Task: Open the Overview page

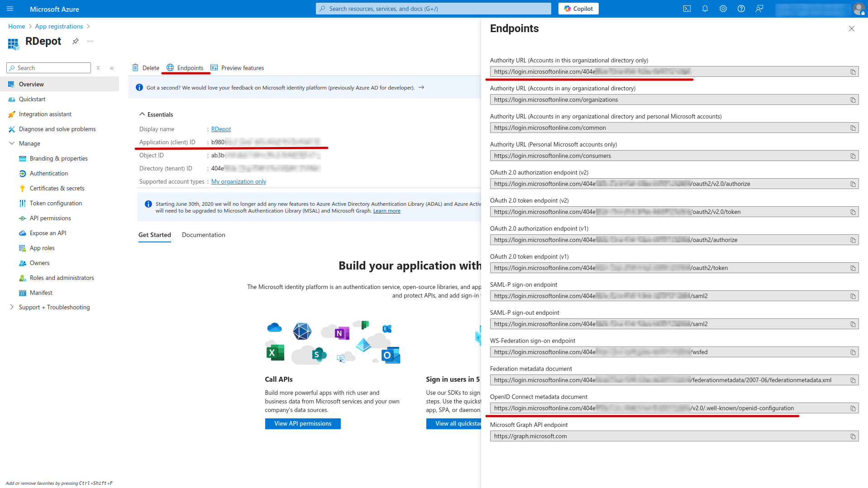Action: [x=60, y=84]
